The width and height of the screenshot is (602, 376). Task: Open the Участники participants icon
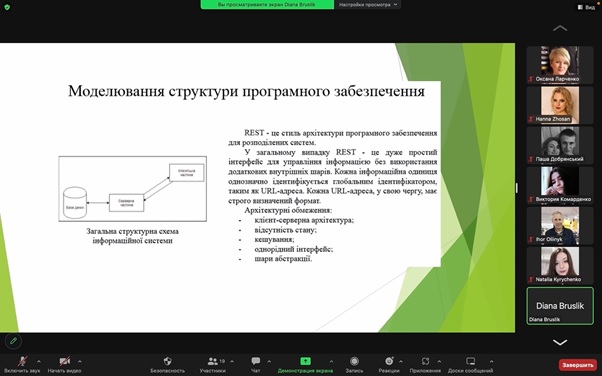213,361
